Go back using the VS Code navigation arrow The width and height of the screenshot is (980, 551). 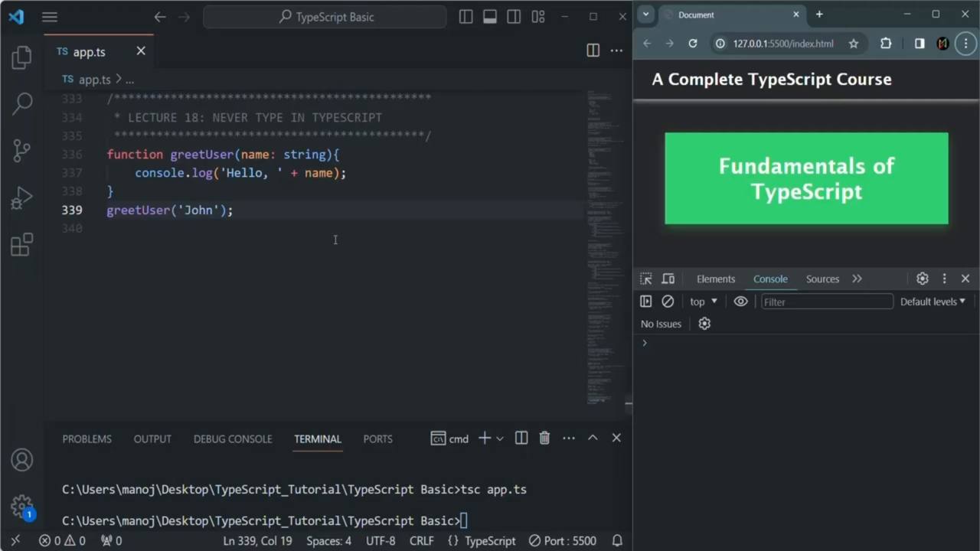160,17
